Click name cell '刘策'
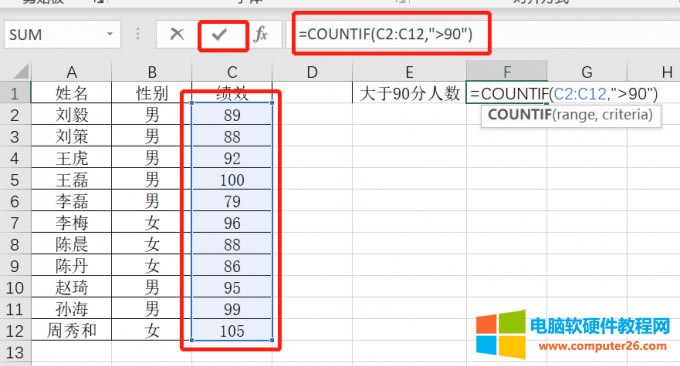The image size is (680, 366). tap(72, 137)
